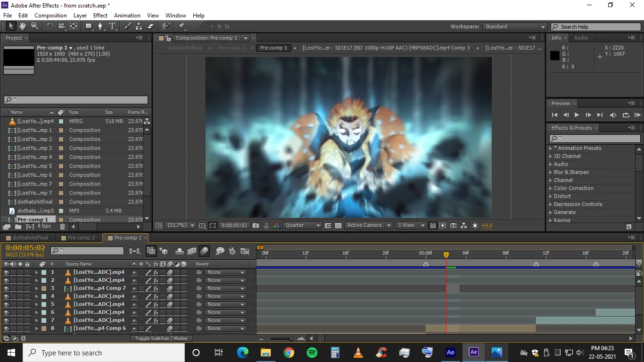Switch to the Audio panel tab

581,38
